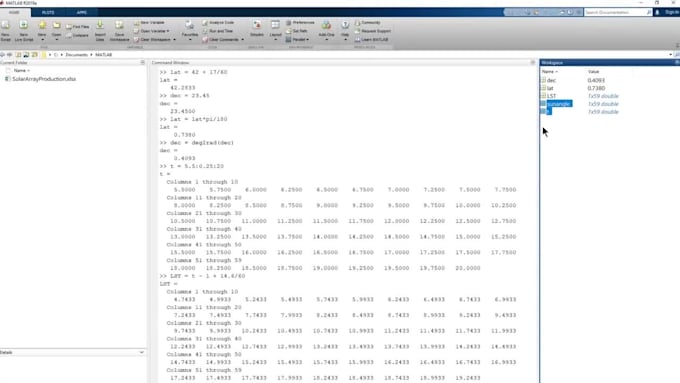
Task: Create a New Script from the ribbon
Action: 5,30
